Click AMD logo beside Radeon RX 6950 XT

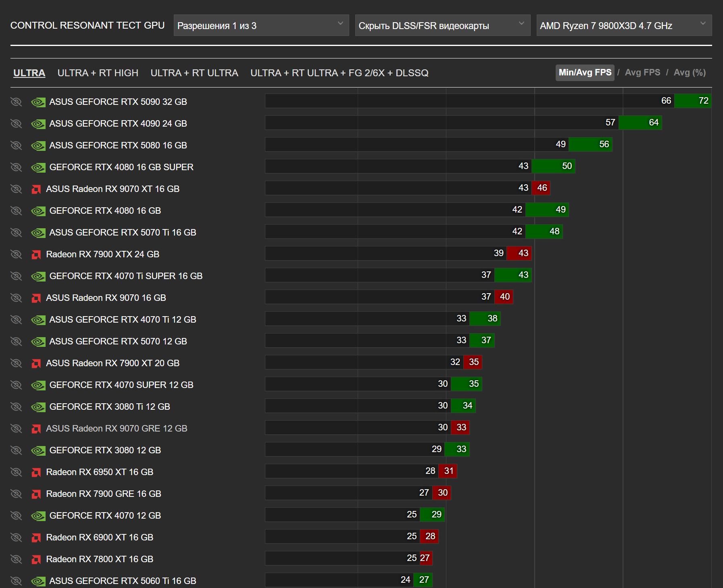pyautogui.click(x=36, y=472)
